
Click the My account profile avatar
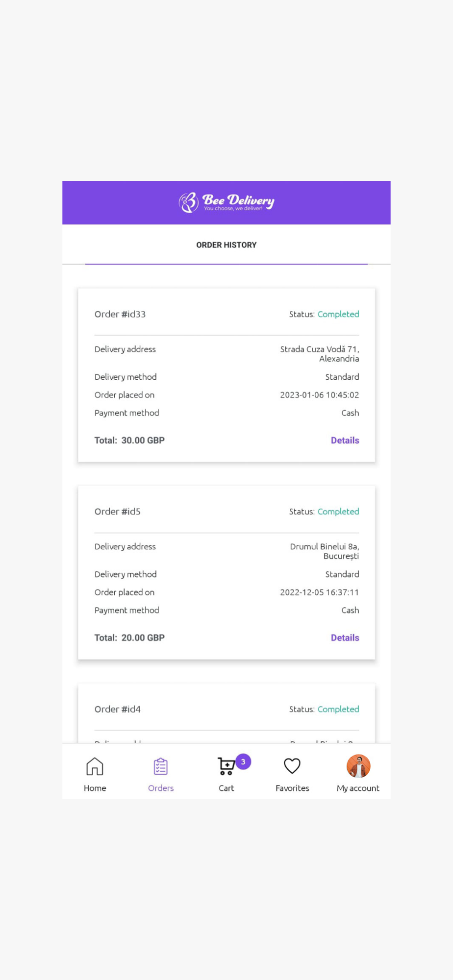358,766
